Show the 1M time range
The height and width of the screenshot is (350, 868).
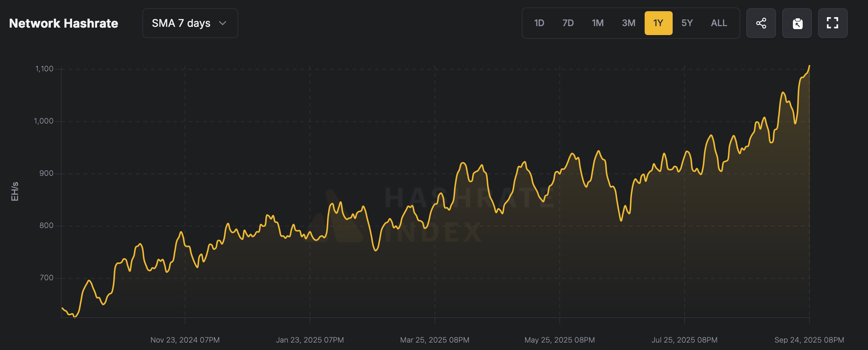point(598,23)
